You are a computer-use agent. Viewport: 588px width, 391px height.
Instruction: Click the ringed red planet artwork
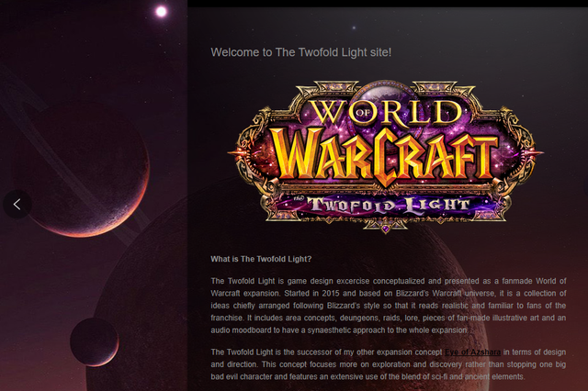[x=81, y=171]
